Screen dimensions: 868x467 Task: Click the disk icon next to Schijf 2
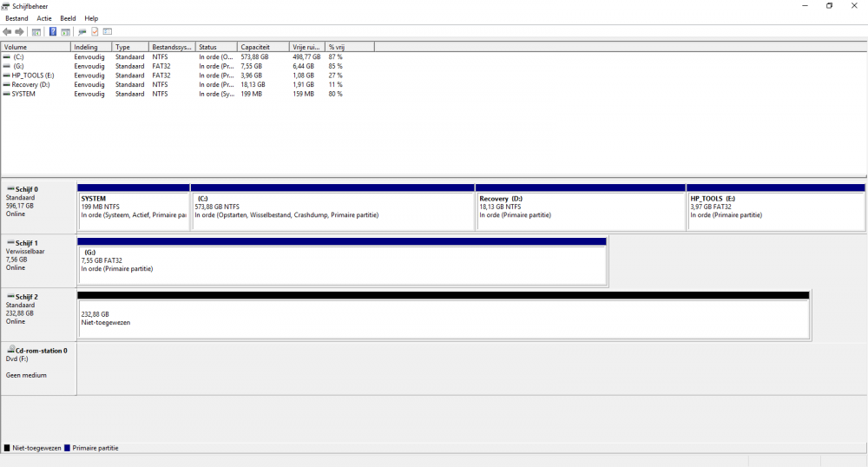tap(10, 296)
